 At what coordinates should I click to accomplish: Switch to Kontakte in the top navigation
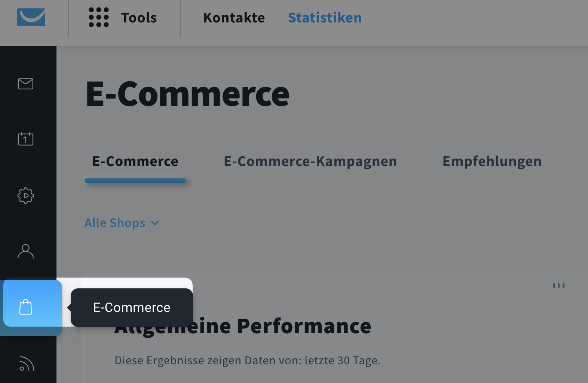234,17
